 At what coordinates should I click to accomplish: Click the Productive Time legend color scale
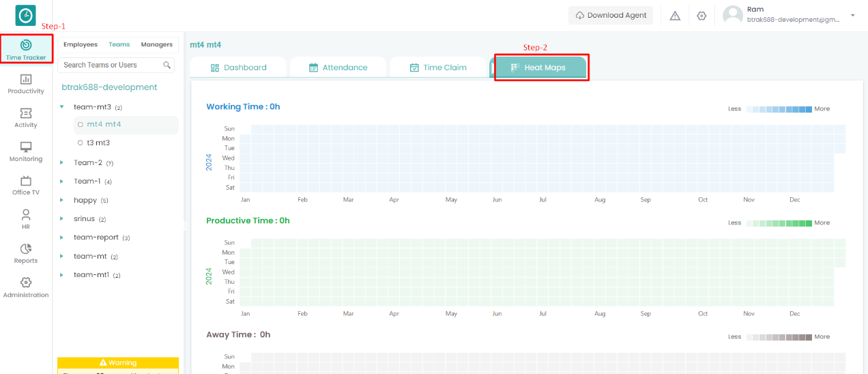click(x=779, y=223)
